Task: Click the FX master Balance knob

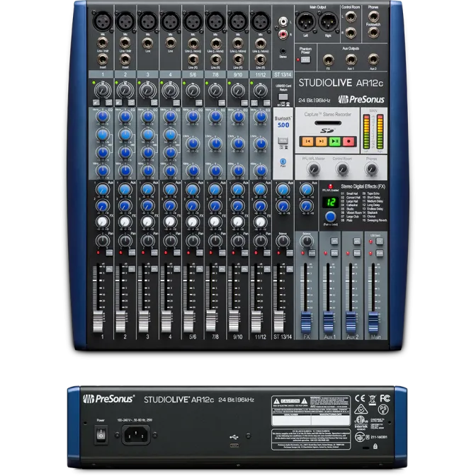Action: tap(307, 241)
